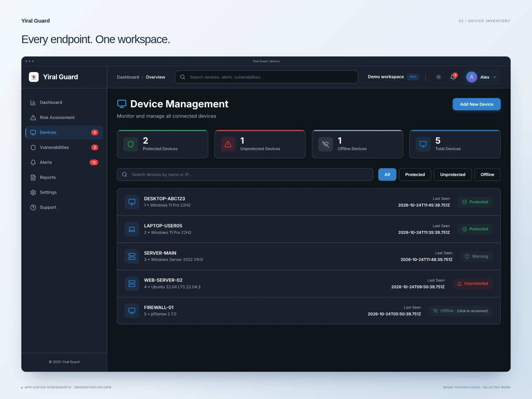
Task: Click the wifi-off Offline Devices icon
Action: [x=326, y=144]
